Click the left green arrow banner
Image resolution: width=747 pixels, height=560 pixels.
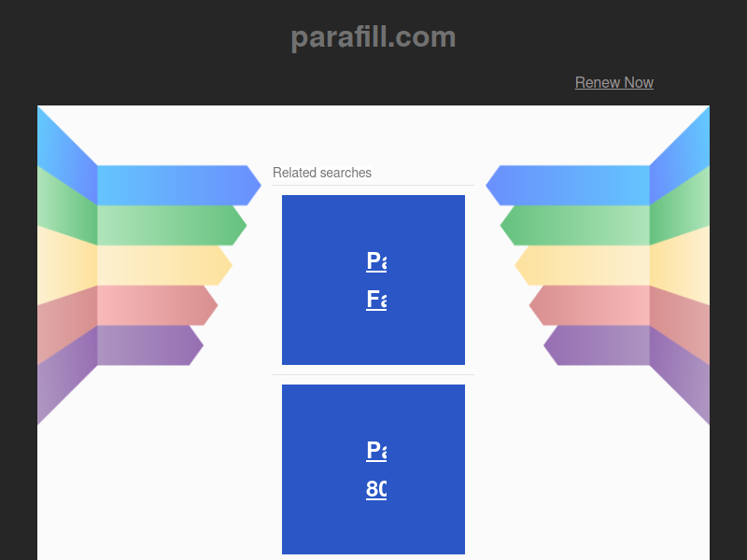[x=166, y=225]
